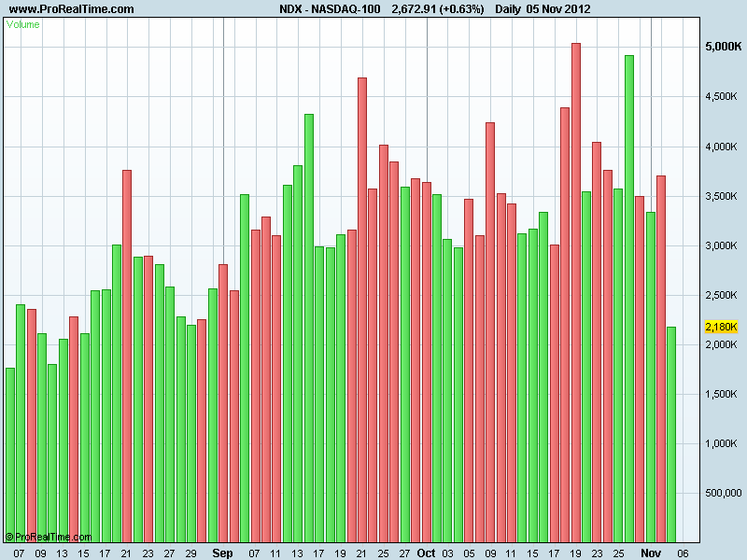This screenshot has width=747, height=560.
Task: Select the 06 date label after Nov
Action: pyautogui.click(x=683, y=553)
